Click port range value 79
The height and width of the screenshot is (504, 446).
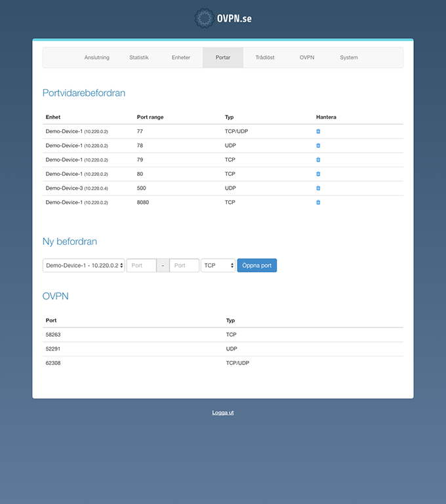tap(140, 159)
